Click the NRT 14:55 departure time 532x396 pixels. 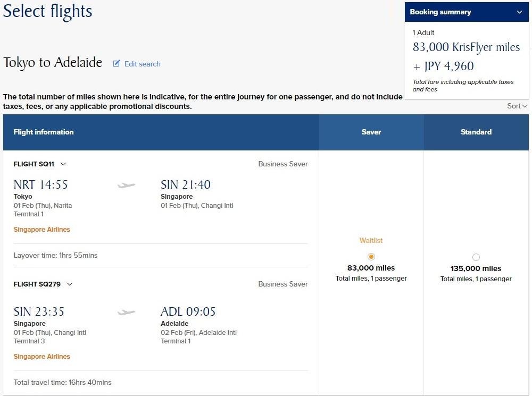(x=41, y=185)
